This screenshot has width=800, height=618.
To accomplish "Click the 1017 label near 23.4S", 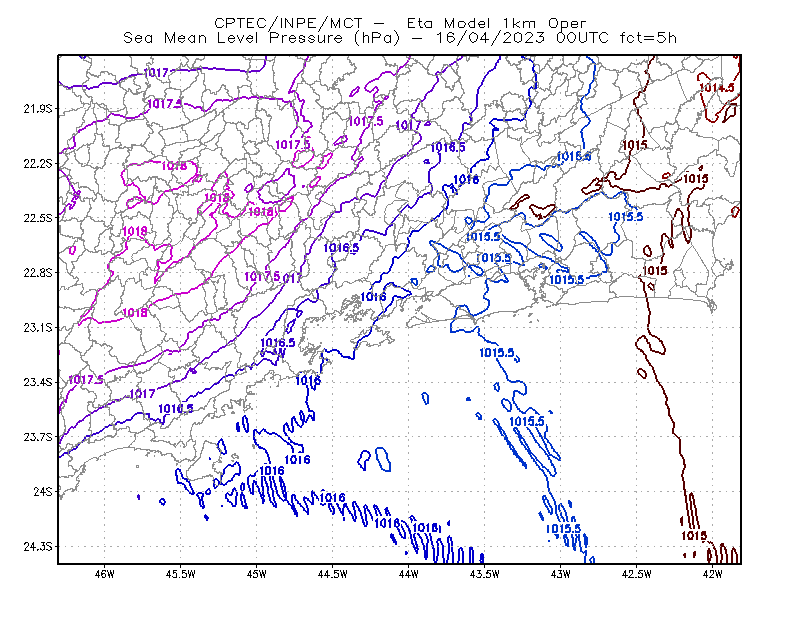I will [x=142, y=393].
